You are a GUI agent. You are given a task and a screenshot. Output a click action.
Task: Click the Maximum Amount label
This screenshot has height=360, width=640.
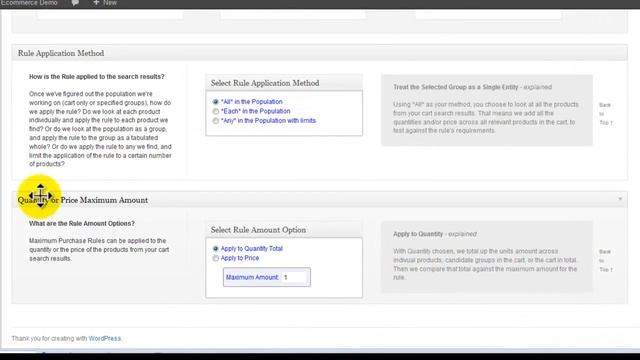(x=252, y=277)
